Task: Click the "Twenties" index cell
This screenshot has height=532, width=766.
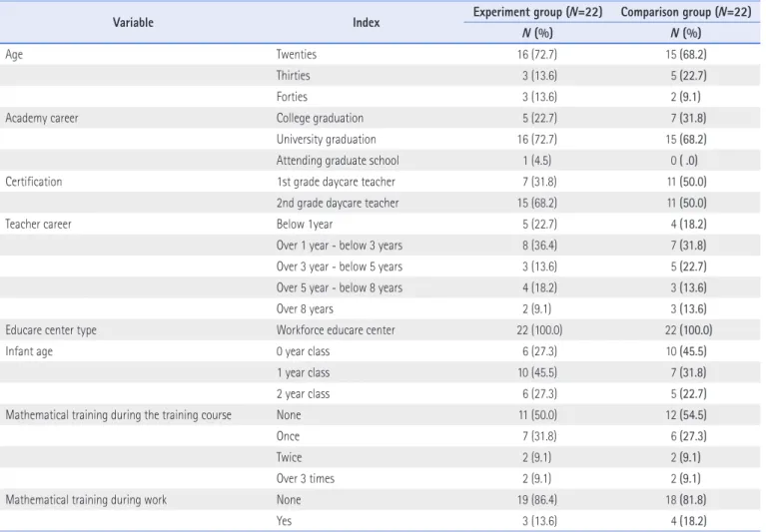Action: pyautogui.click(x=296, y=54)
